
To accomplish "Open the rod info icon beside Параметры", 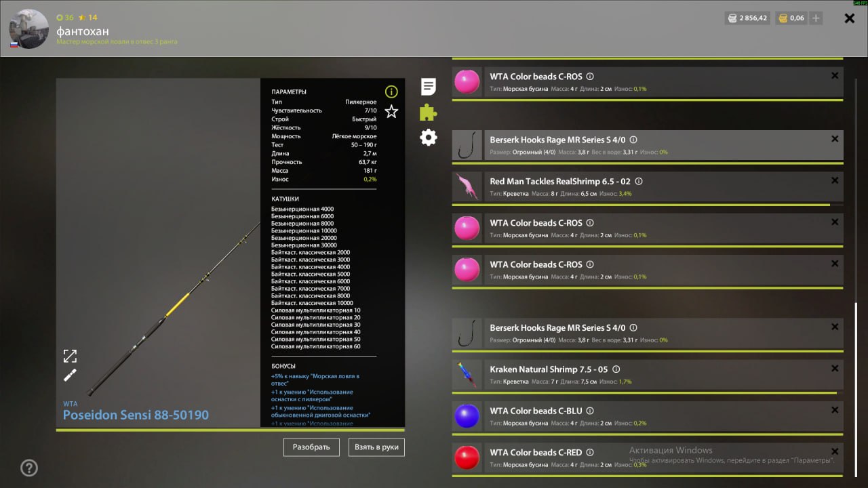I will tap(391, 92).
